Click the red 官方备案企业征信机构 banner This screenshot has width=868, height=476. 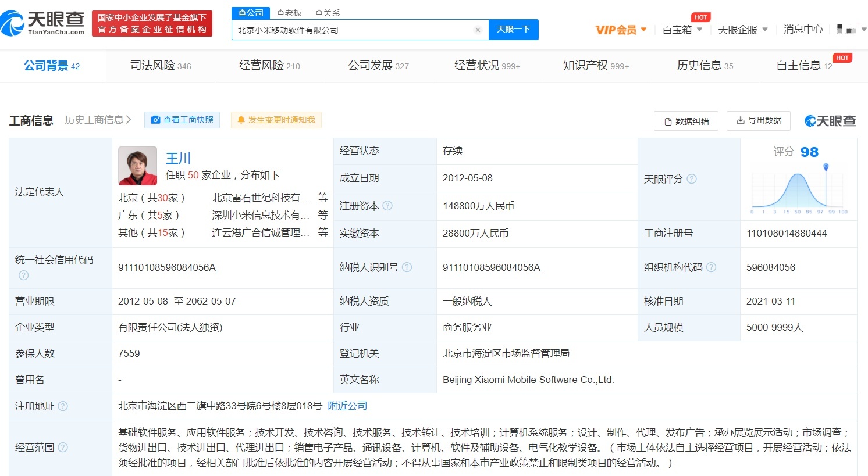click(152, 23)
